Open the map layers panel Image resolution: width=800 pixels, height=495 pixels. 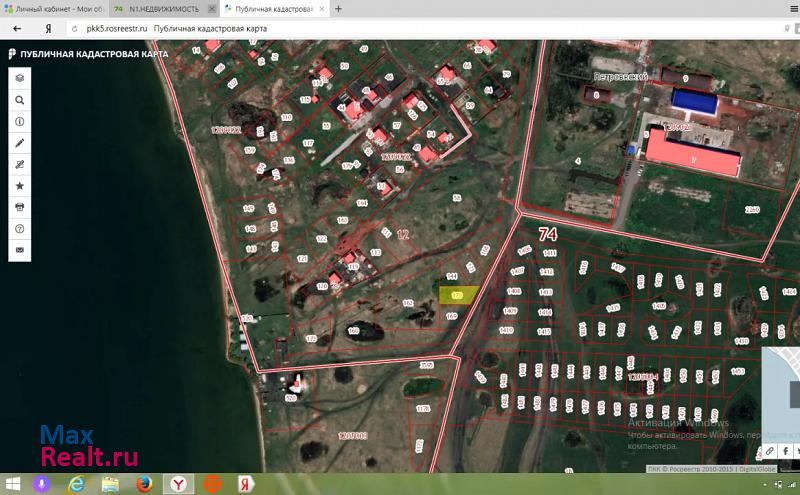pos(19,77)
